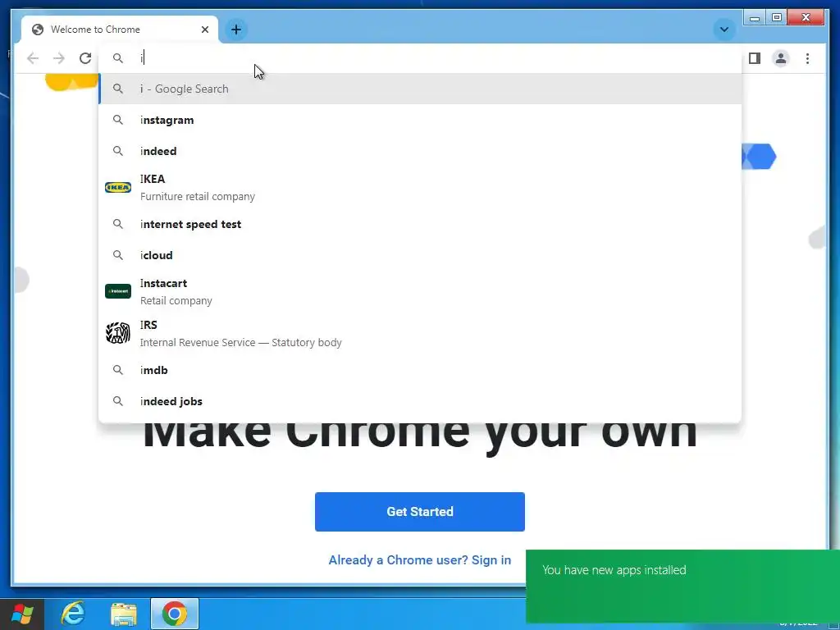Choose the imdb suggestion

(420, 370)
